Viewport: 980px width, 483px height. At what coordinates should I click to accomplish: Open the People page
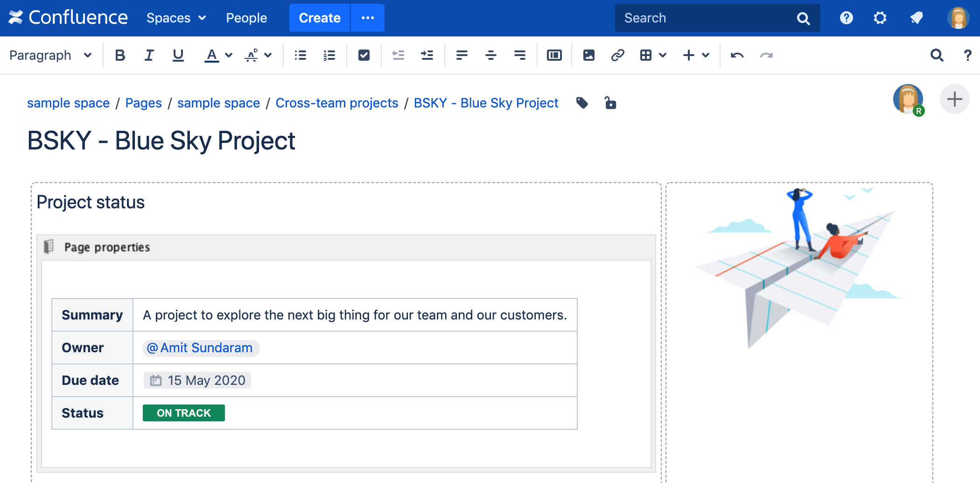click(x=246, y=18)
